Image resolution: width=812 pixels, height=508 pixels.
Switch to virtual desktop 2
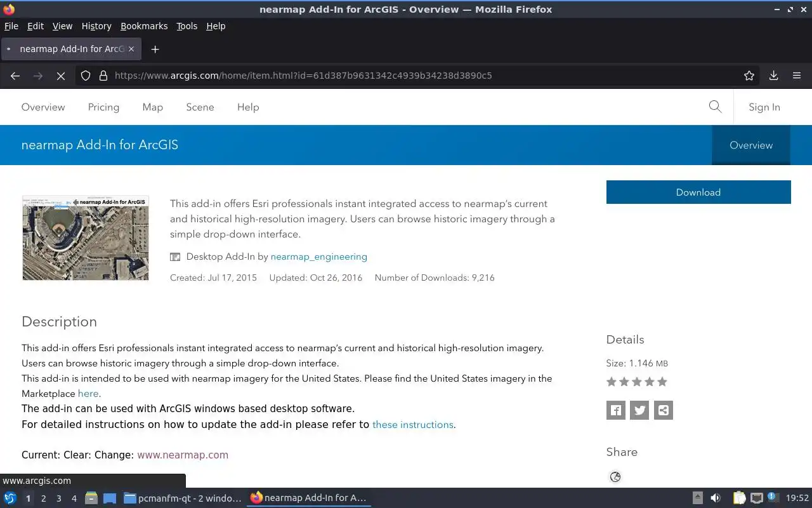[43, 498]
